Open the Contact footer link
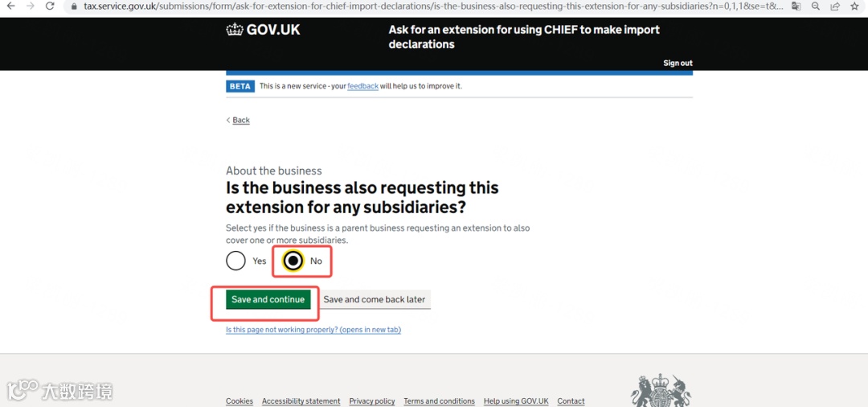This screenshot has height=407, width=868. (x=571, y=401)
